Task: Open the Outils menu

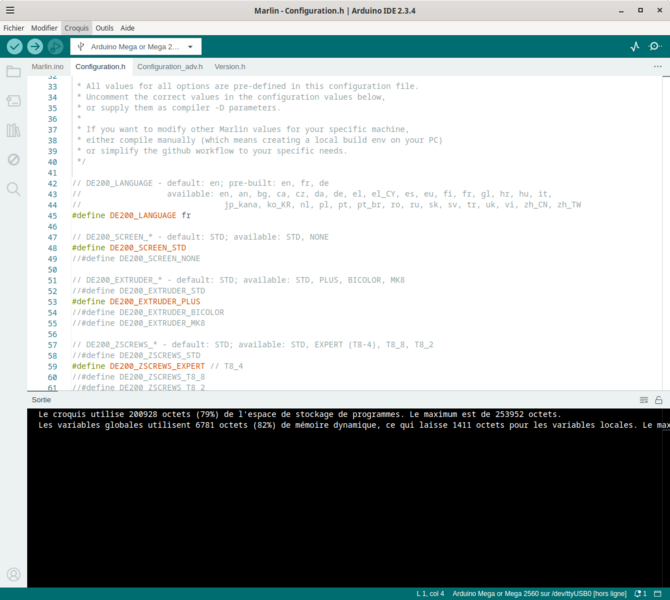Action: point(104,28)
